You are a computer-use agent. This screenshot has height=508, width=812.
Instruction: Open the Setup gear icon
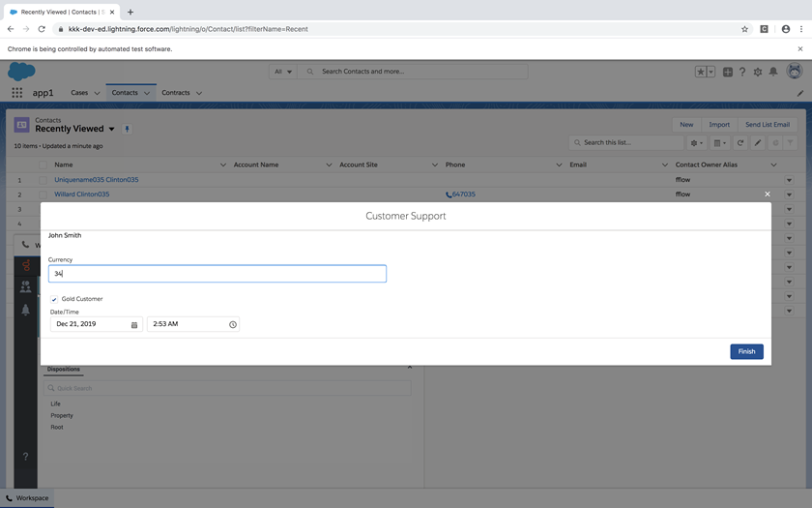[758, 72]
